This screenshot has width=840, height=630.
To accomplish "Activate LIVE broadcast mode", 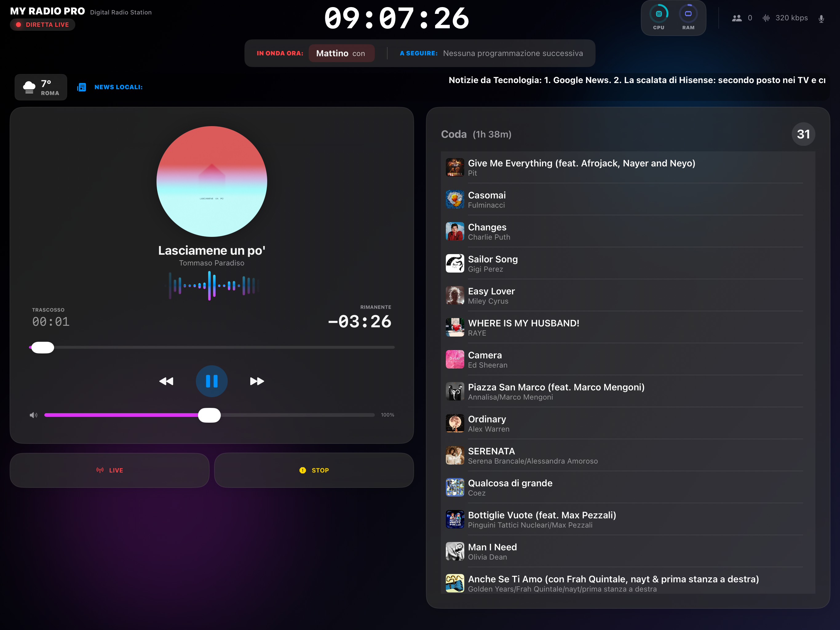I will 109,470.
